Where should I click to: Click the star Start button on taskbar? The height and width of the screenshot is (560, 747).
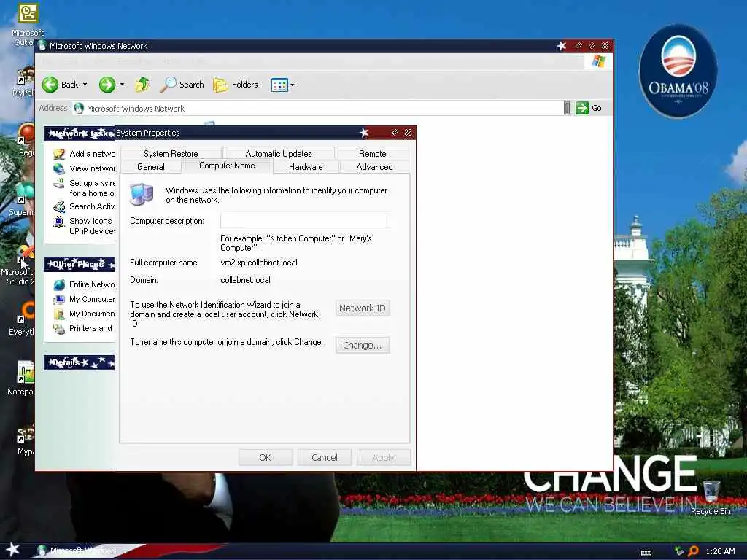(x=12, y=550)
